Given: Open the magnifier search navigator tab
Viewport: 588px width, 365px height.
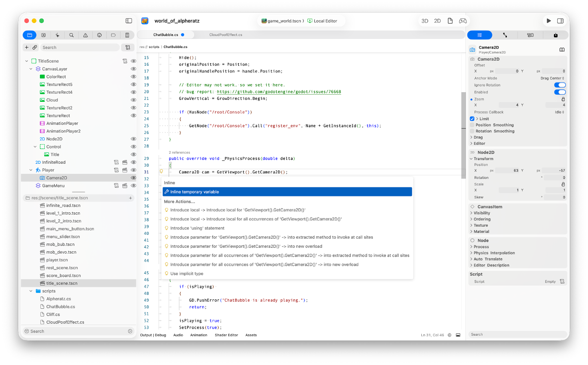Looking at the screenshot, I should pos(72,35).
